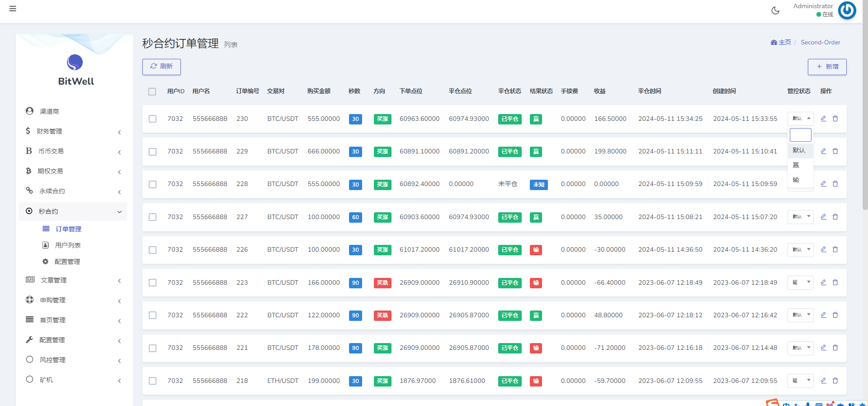The width and height of the screenshot is (868, 406).
Task: Choose 输 option in open dropdown list
Action: (x=796, y=180)
